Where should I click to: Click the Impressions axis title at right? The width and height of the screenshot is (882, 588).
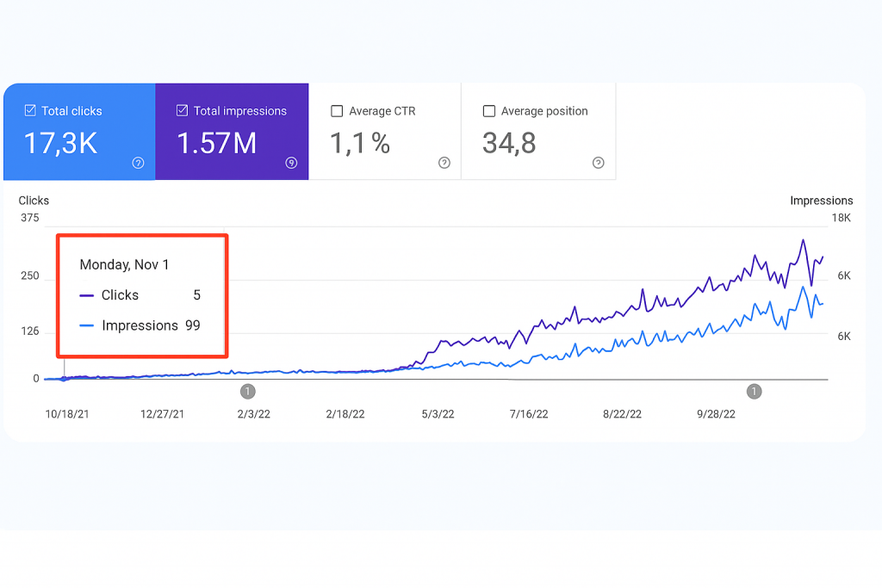pos(821,201)
